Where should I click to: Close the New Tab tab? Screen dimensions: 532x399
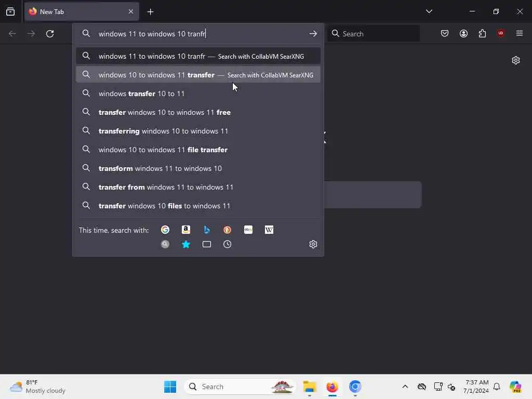(131, 11)
